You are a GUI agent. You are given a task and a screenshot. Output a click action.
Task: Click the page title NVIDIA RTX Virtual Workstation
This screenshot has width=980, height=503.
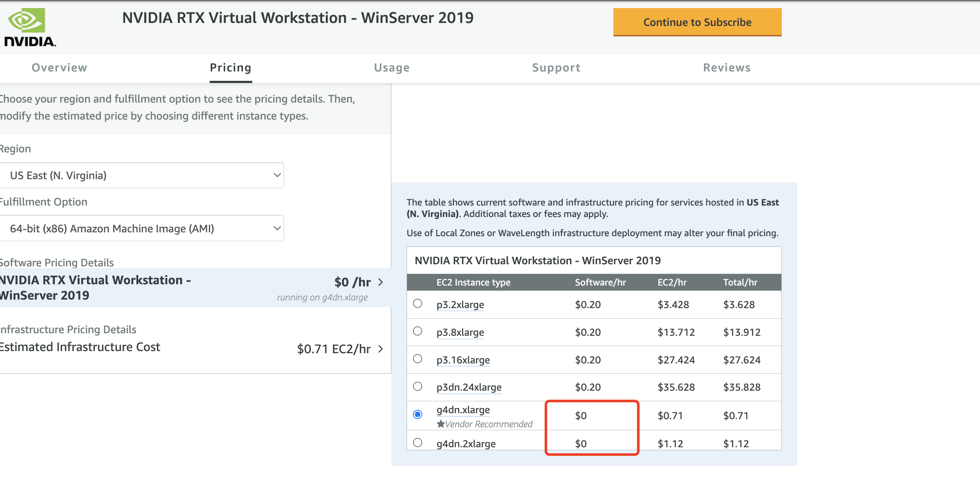(298, 18)
